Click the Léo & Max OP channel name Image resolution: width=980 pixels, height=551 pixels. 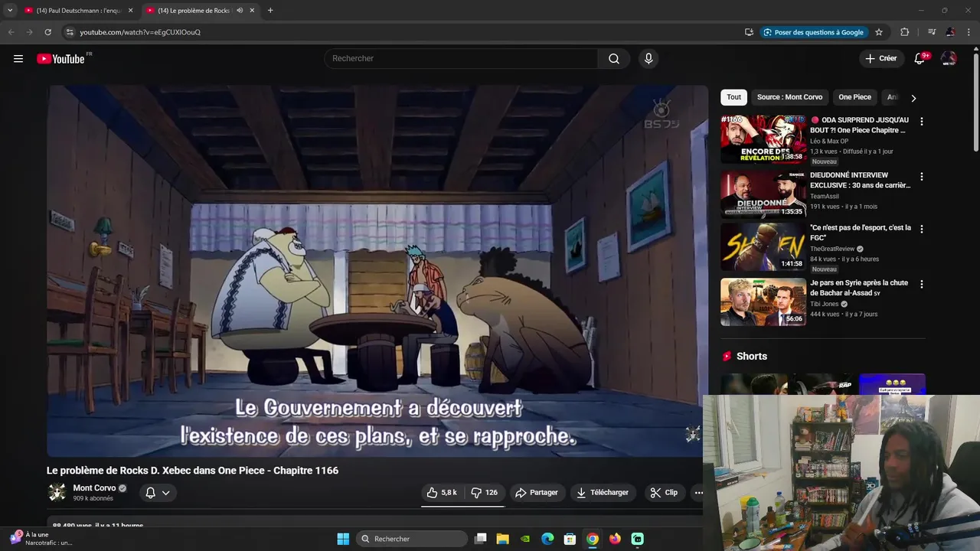(x=829, y=142)
